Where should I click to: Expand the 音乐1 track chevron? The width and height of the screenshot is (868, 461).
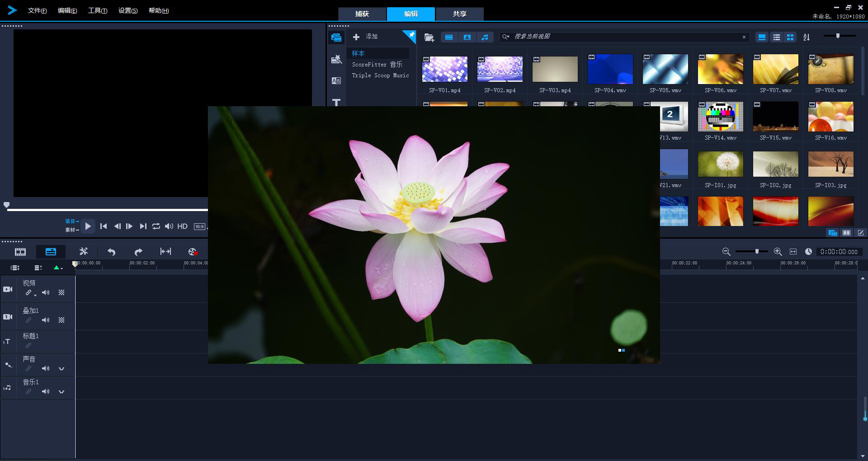click(61, 392)
